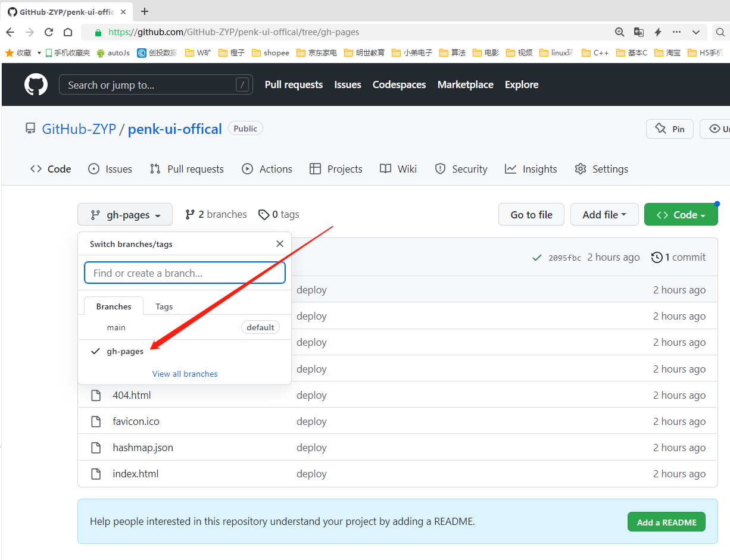Open the shopee bookmark folder
The height and width of the screenshot is (560, 730).
[x=270, y=52]
